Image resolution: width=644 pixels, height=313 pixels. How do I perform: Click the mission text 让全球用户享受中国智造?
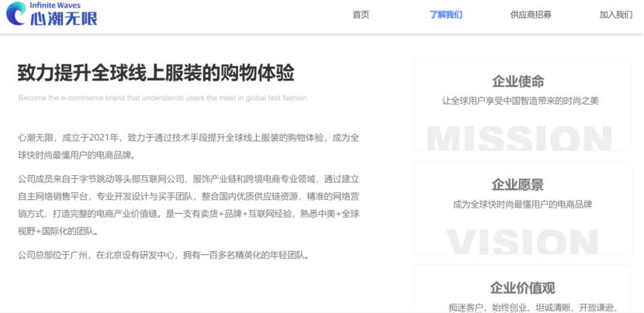tap(520, 101)
